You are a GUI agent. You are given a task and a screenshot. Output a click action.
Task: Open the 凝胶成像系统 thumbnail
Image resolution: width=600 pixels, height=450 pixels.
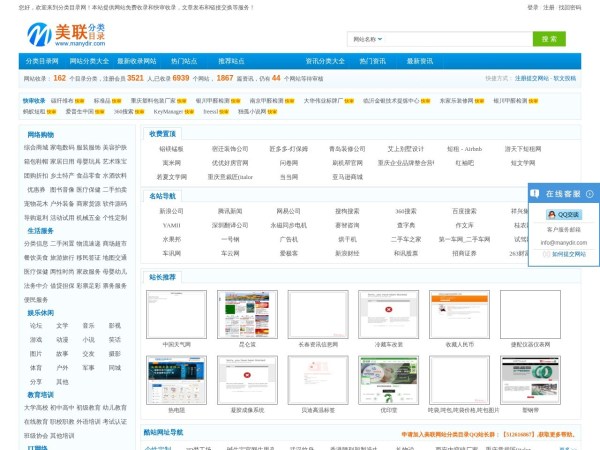pos(247,380)
